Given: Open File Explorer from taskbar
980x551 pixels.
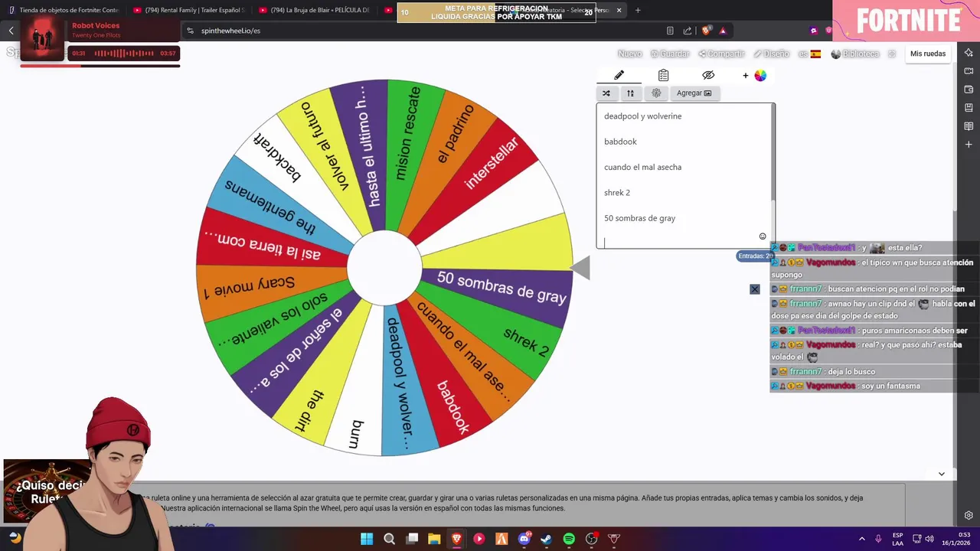Looking at the screenshot, I should (434, 539).
